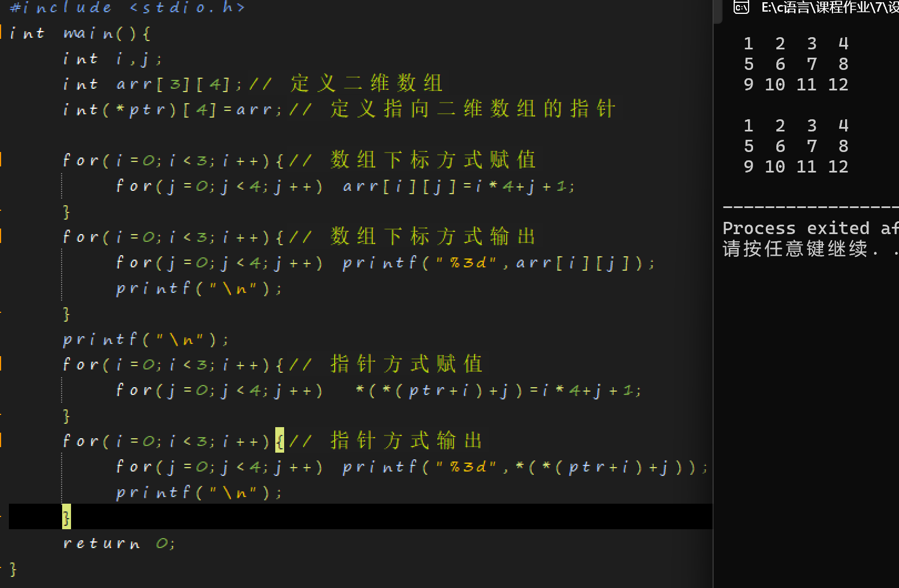The image size is (899, 588).
Task: Click the dashed separator line in console
Action: (811, 207)
